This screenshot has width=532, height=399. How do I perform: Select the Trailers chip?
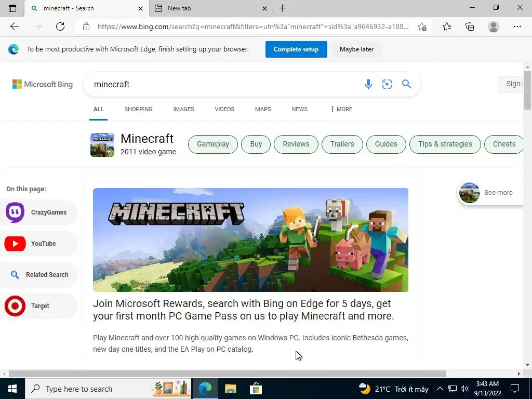[342, 144]
